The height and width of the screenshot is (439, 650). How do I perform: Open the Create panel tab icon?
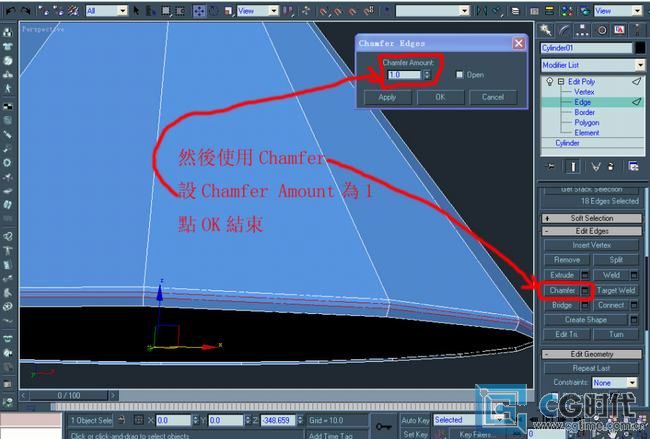pyautogui.click(x=546, y=30)
